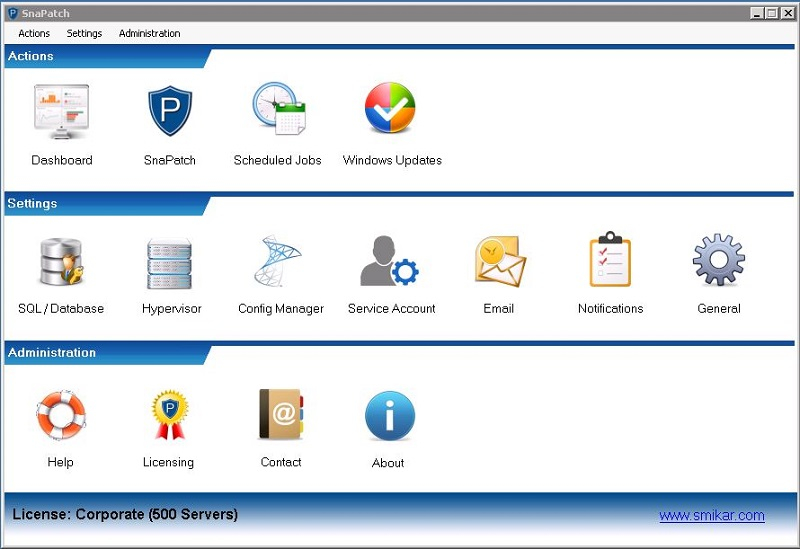The width and height of the screenshot is (800, 549).
Task: Close the SnaPatch window
Action: [788, 14]
